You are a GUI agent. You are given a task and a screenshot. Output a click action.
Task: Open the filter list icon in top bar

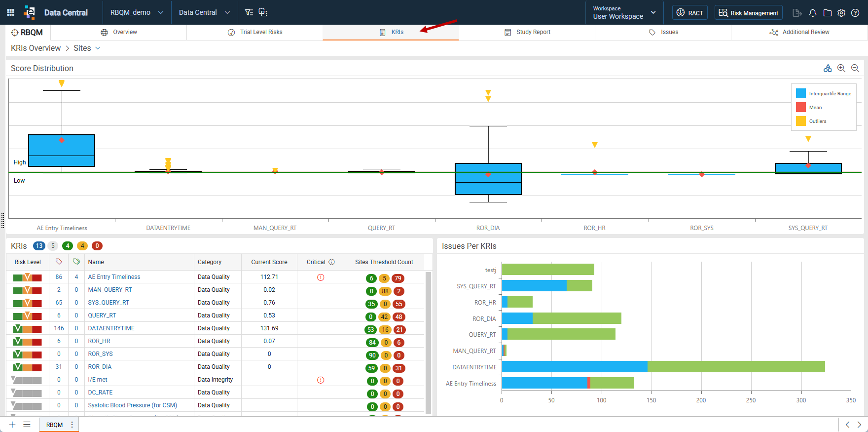point(249,12)
